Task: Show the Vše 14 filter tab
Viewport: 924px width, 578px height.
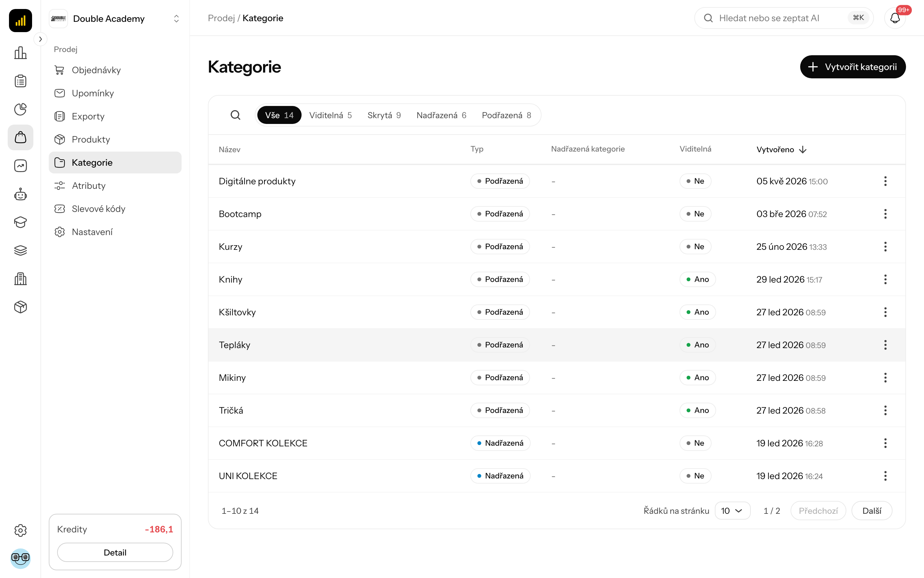Action: [x=279, y=115]
